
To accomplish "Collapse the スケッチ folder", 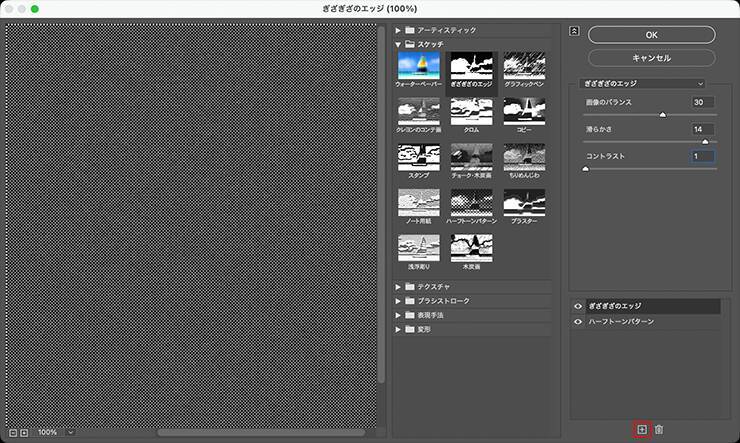I will [398, 44].
